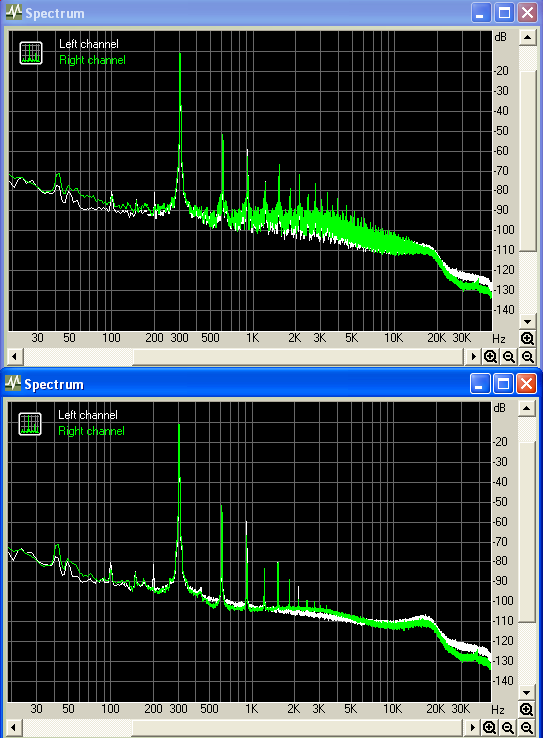Click vertical zoom magnifier in top Spectrum window
Viewport: 543px width, 738px height.
[527, 338]
